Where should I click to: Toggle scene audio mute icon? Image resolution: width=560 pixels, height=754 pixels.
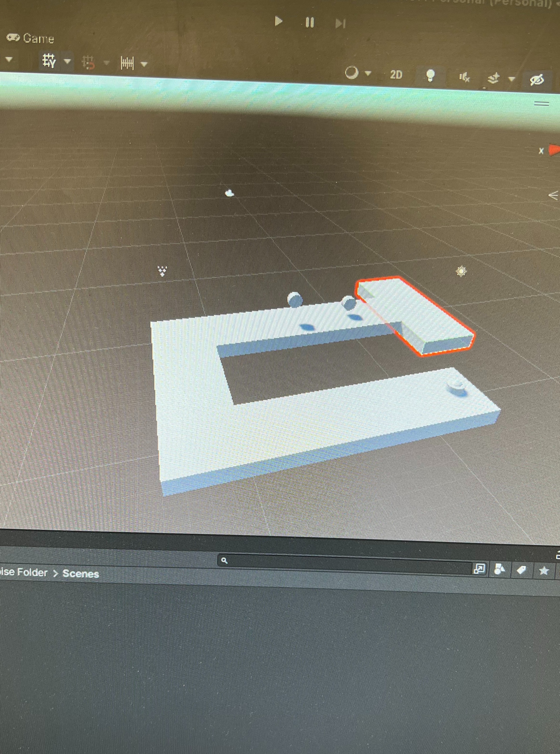tap(464, 77)
